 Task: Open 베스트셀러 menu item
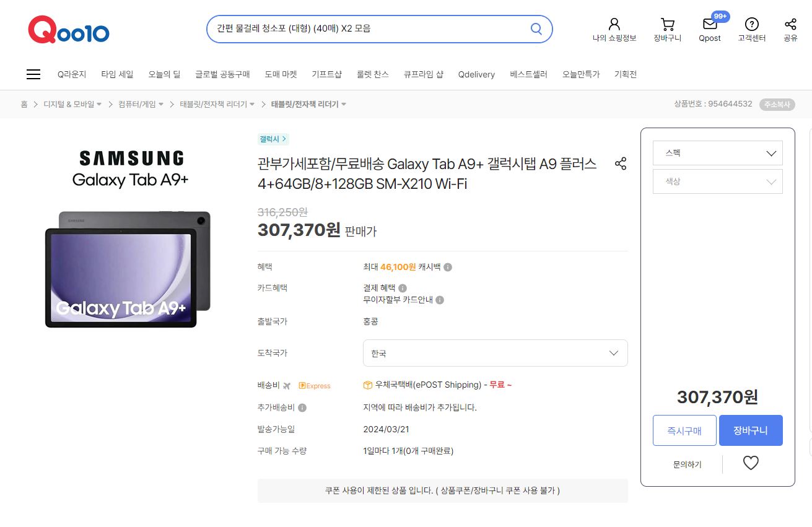click(528, 74)
